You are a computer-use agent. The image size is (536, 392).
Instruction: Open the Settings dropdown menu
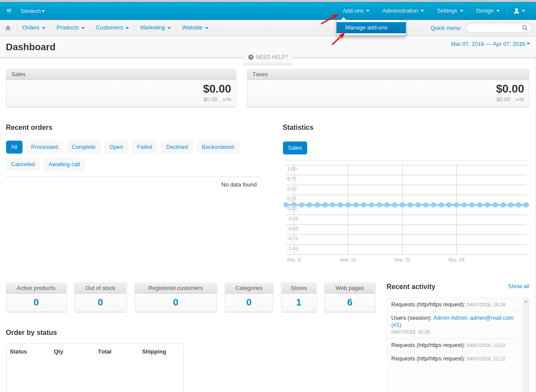(x=450, y=11)
